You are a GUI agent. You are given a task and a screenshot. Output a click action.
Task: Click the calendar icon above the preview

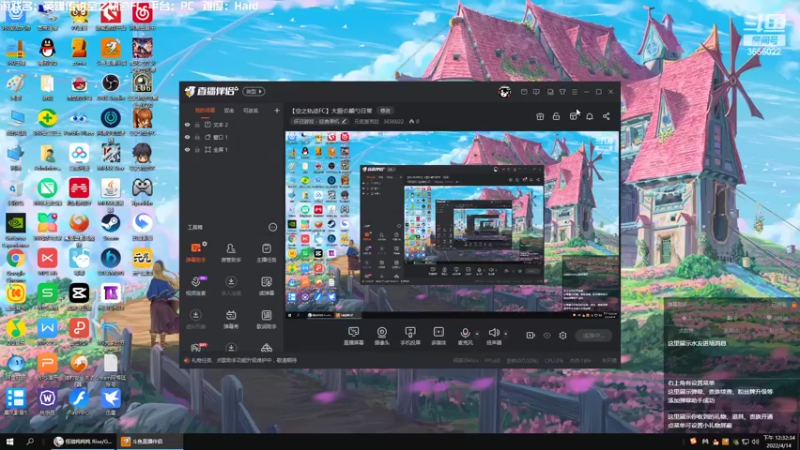pyautogui.click(x=573, y=116)
